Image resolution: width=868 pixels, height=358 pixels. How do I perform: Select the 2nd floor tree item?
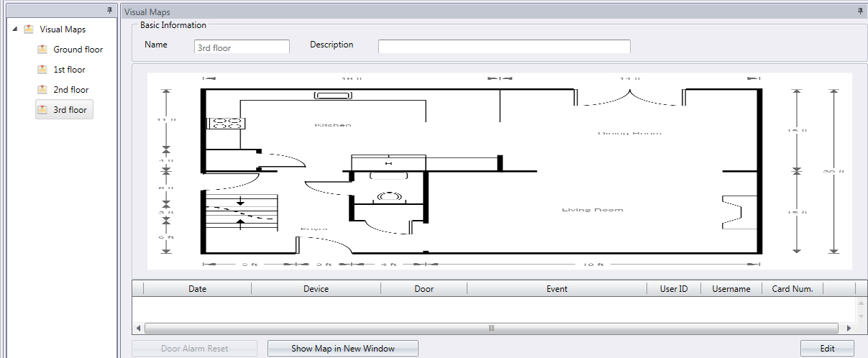pos(71,90)
